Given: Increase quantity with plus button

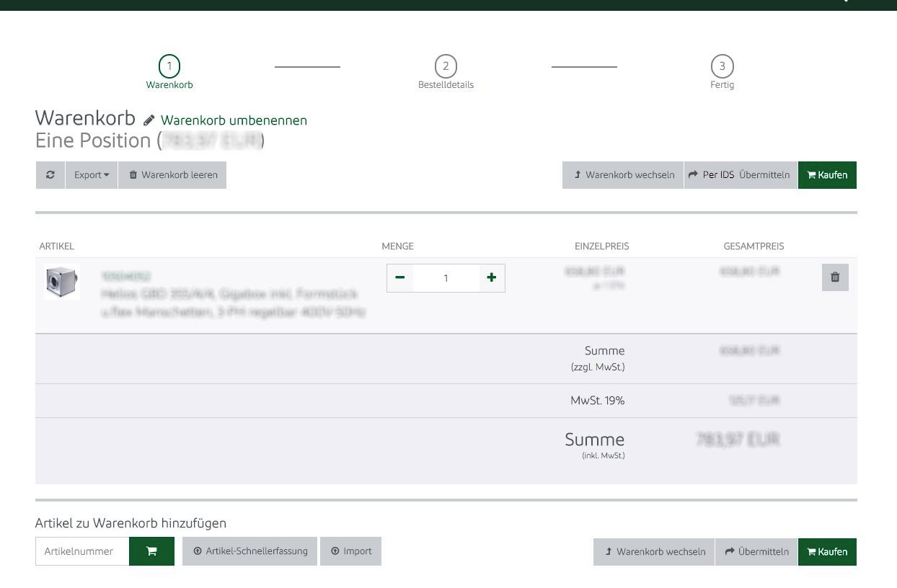Looking at the screenshot, I should [x=492, y=278].
